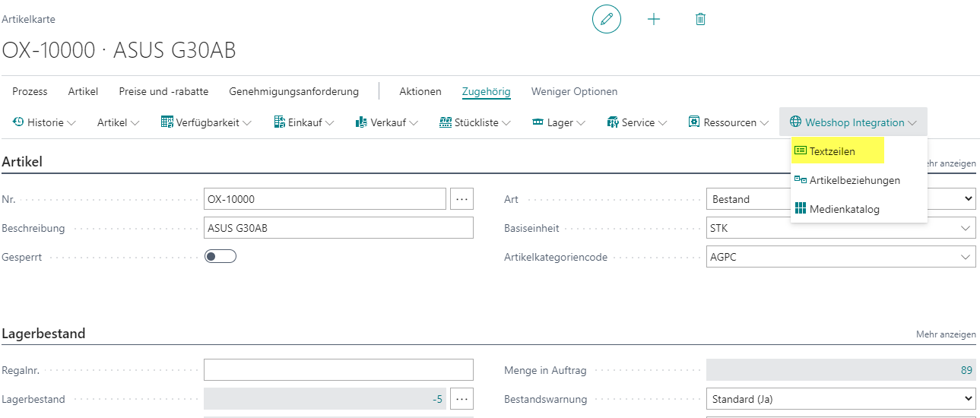Click the Lagerbestand value -5
980x418 pixels.
tap(325, 398)
